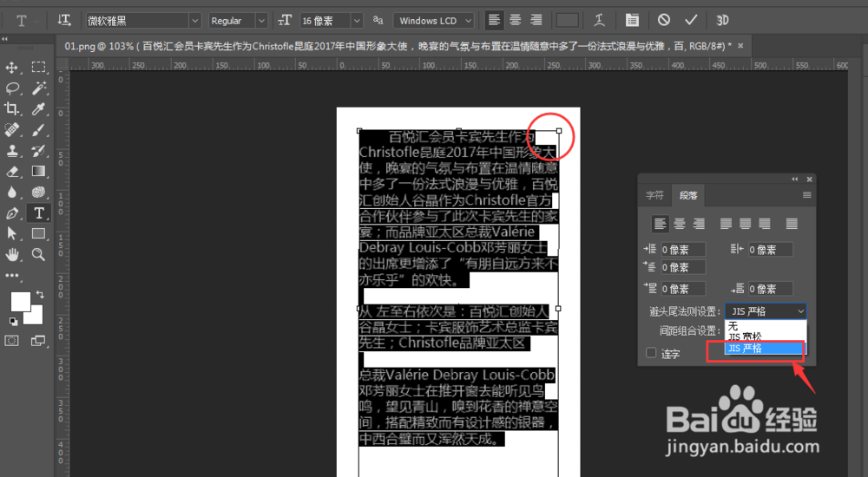Image resolution: width=868 pixels, height=477 pixels.
Task: Select the Pen tool
Action: pyautogui.click(x=11, y=213)
